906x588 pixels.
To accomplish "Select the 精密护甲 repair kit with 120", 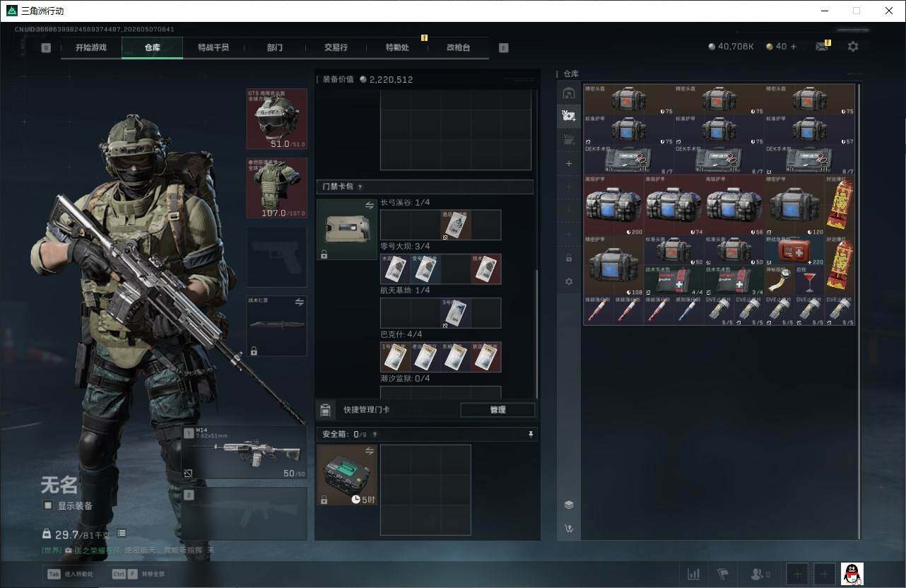I will (x=795, y=205).
